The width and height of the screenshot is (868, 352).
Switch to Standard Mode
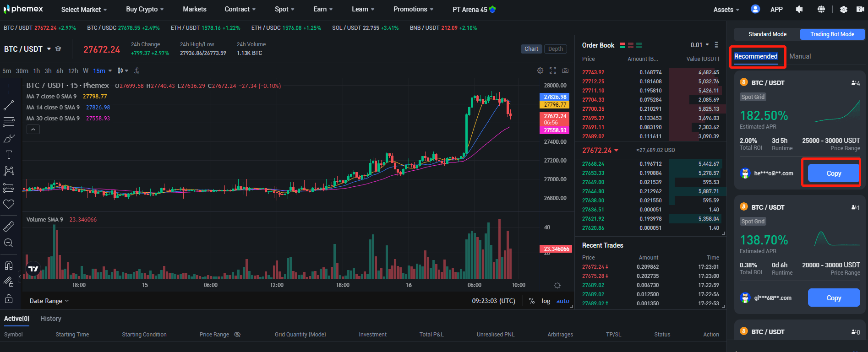[x=767, y=34]
